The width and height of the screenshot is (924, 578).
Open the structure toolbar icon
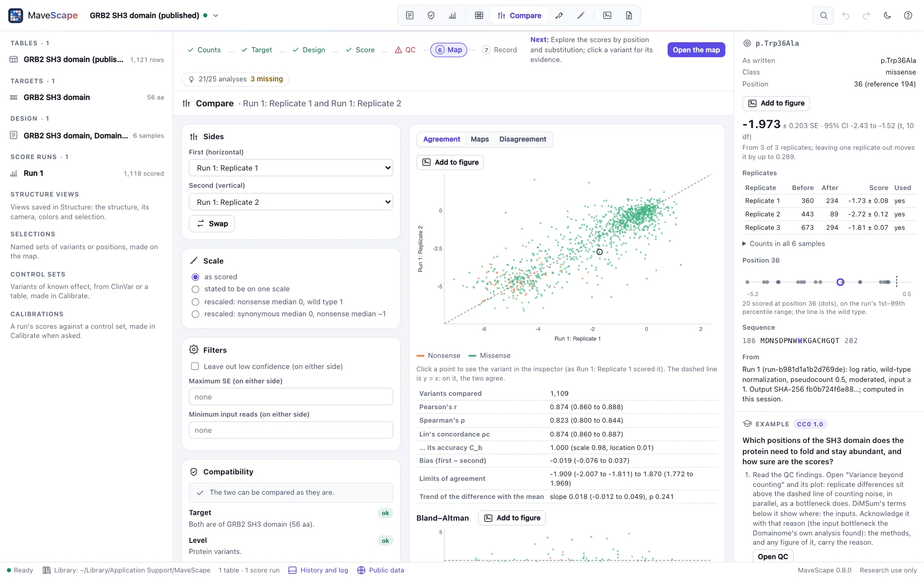click(x=559, y=15)
